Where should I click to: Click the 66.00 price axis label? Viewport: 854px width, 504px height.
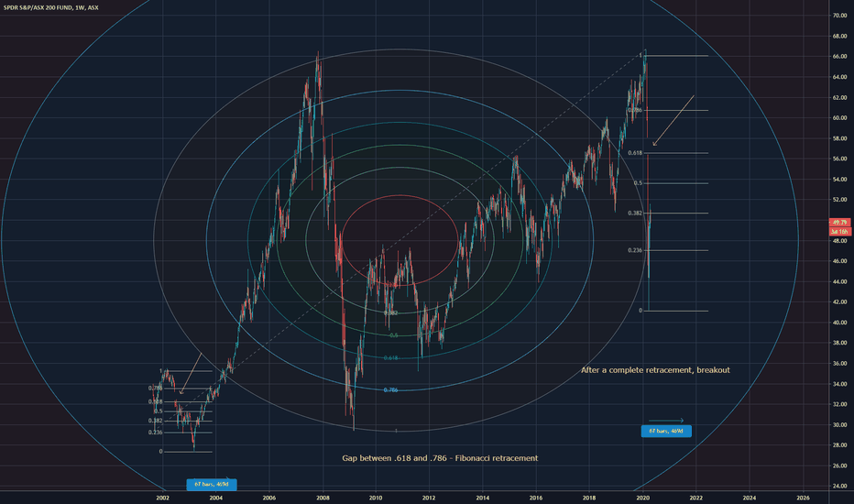[838, 57]
